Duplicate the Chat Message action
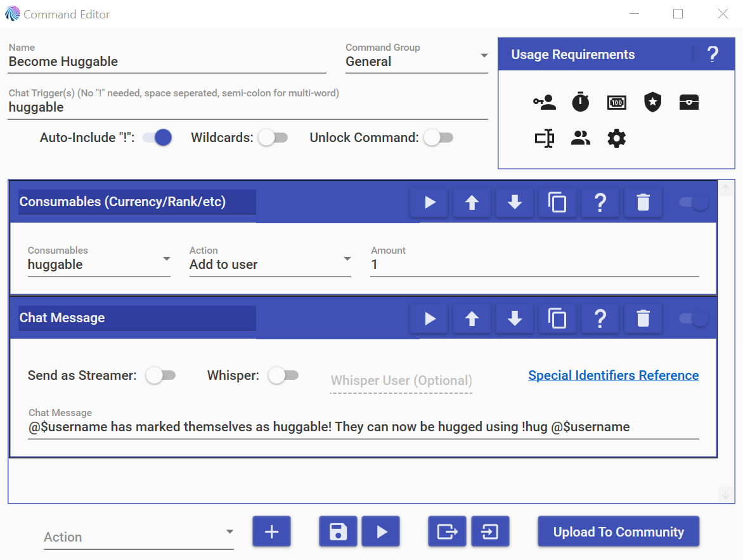The width and height of the screenshot is (743, 560). (557, 318)
